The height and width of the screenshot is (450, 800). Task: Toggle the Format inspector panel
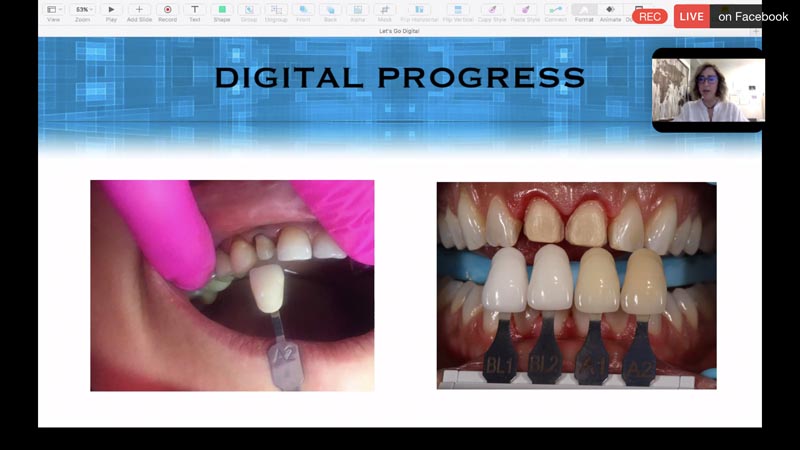[584, 10]
